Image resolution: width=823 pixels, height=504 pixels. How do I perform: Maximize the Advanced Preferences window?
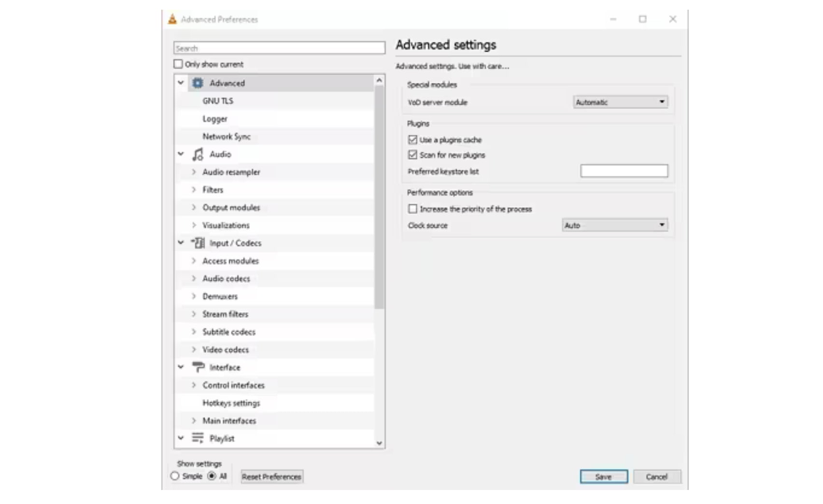(642, 19)
